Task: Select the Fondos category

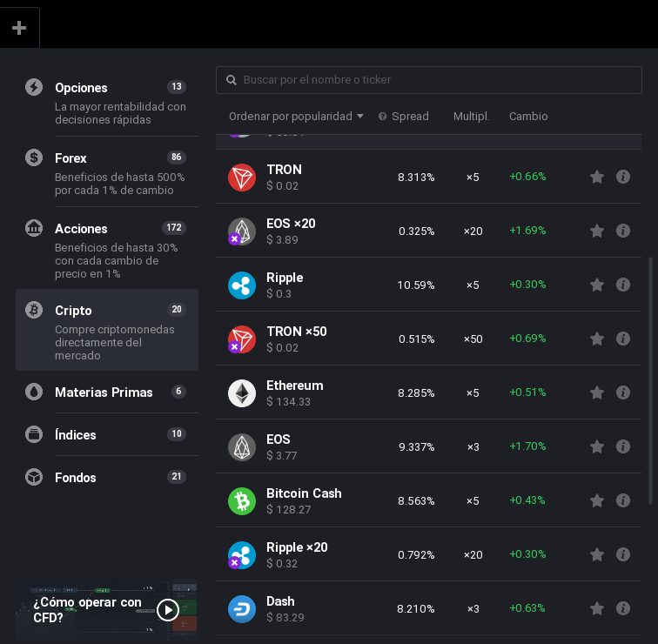Action: [107, 477]
